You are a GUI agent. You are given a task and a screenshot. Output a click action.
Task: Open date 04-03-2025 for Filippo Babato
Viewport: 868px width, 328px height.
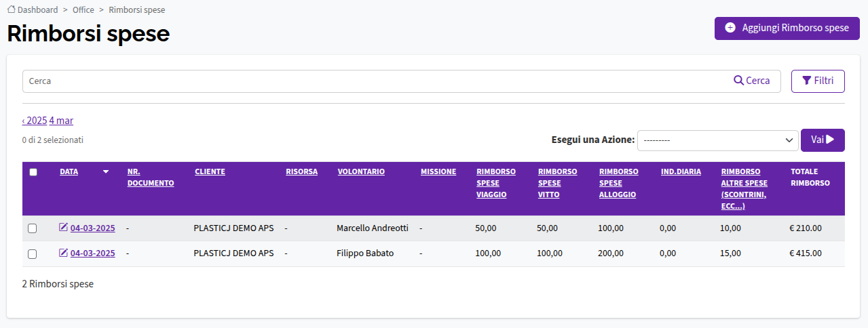coord(92,253)
